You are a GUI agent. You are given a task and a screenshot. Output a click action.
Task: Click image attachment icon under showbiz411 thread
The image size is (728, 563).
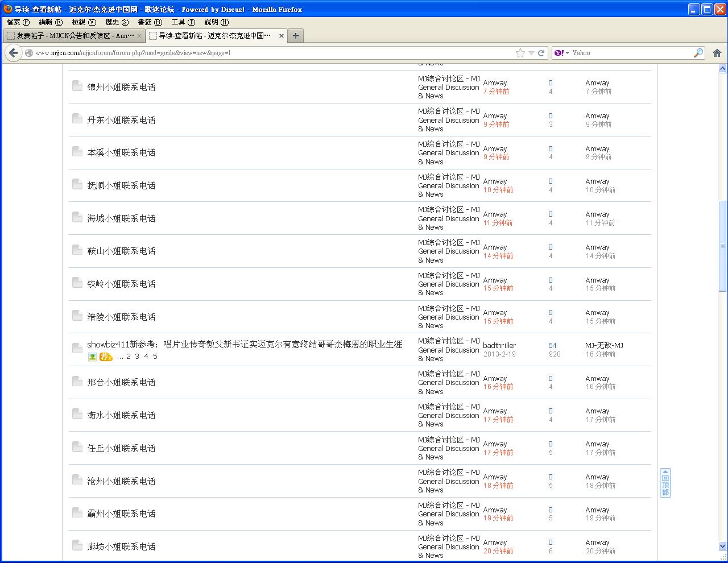(x=92, y=357)
